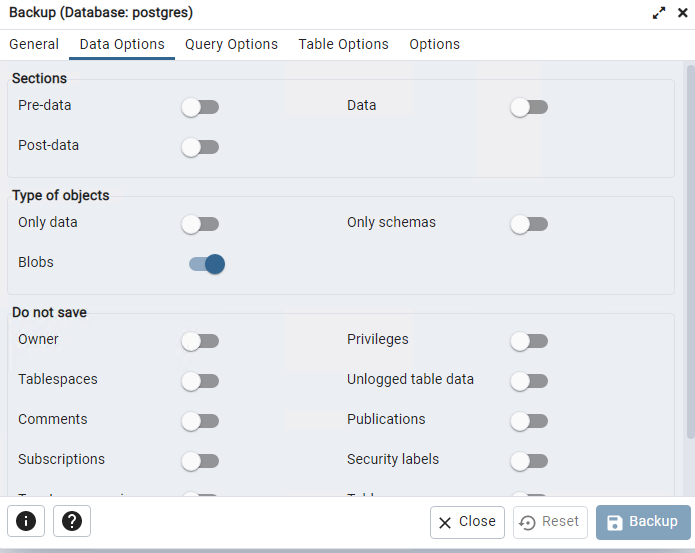Switch to the General tab
Screen dimensions: 695x553
[x=34, y=44]
